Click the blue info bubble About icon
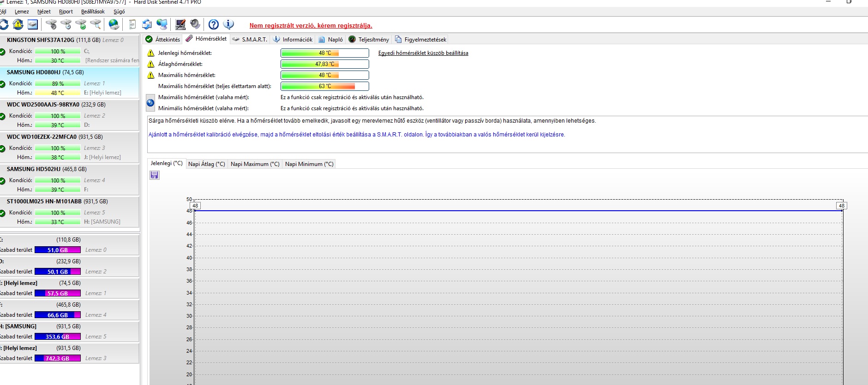868x385 pixels. tap(228, 24)
